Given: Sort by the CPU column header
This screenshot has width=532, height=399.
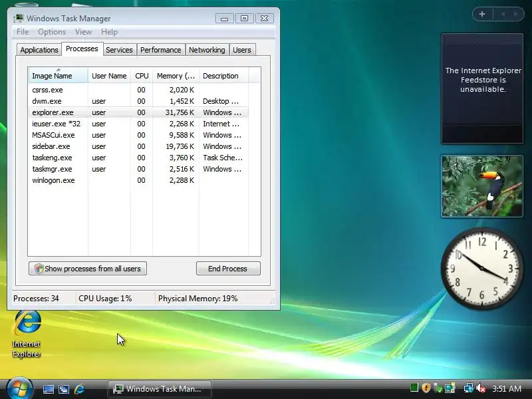Looking at the screenshot, I should [x=142, y=76].
